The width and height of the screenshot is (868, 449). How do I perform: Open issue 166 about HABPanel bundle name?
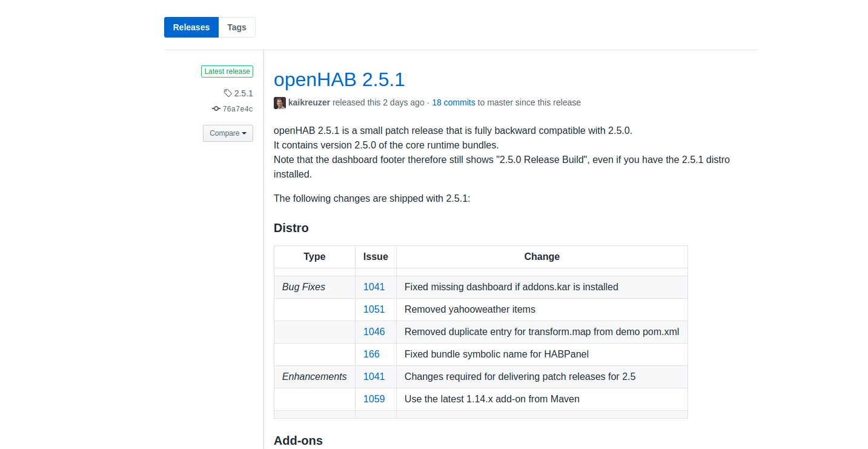click(371, 354)
